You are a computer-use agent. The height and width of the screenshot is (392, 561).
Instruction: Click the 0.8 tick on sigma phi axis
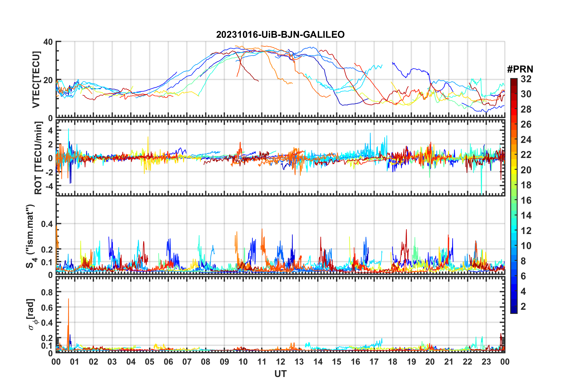pos(47,292)
